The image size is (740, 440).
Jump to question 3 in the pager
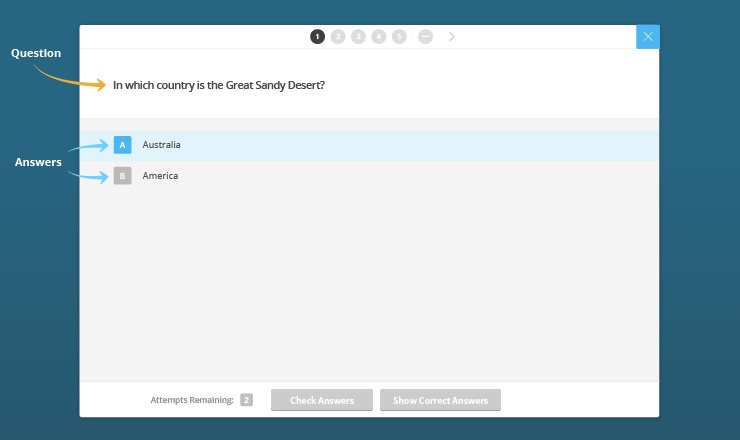tap(358, 36)
